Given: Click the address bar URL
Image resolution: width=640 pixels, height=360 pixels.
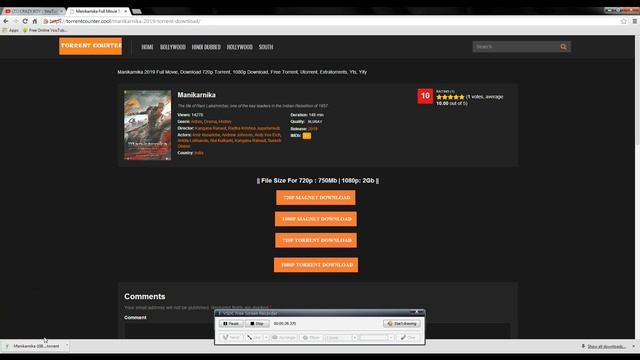Looking at the screenshot, I should point(133,21).
